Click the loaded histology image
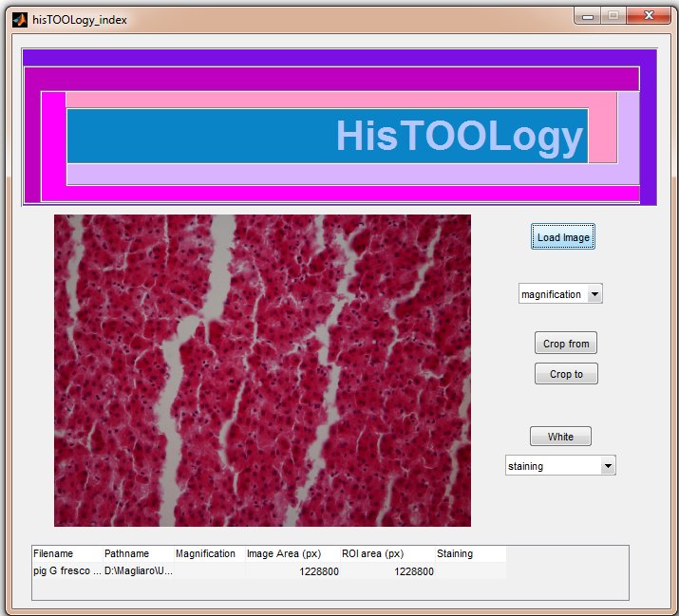 [262, 370]
